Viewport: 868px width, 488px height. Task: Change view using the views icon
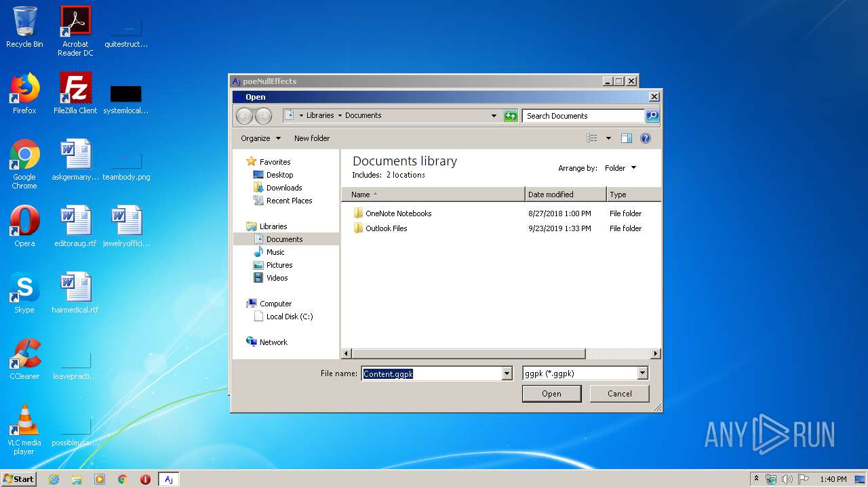click(x=592, y=138)
